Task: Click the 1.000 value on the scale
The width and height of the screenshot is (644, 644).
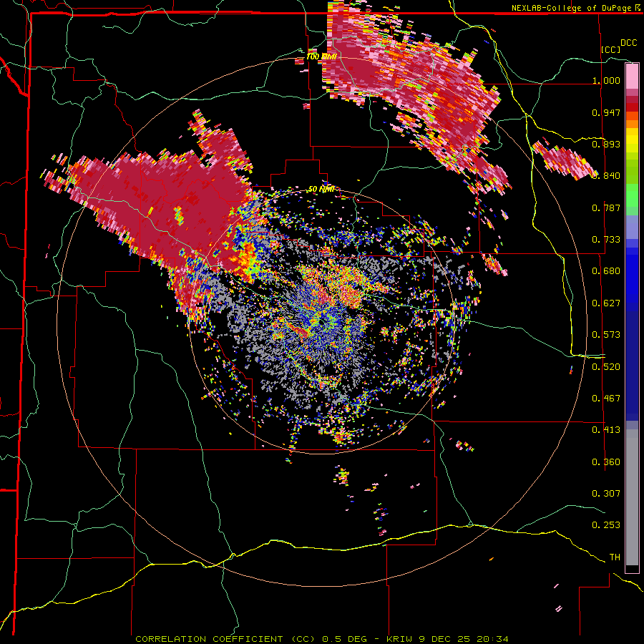Action: click(606, 80)
